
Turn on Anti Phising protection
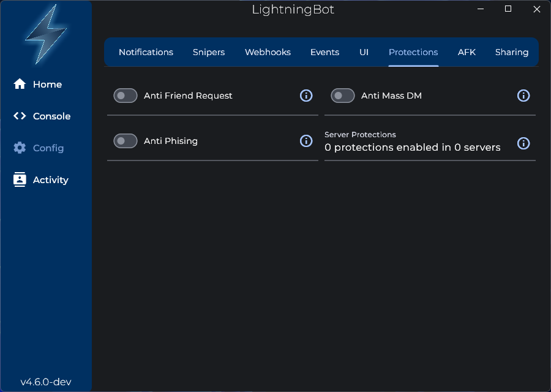[x=125, y=141]
